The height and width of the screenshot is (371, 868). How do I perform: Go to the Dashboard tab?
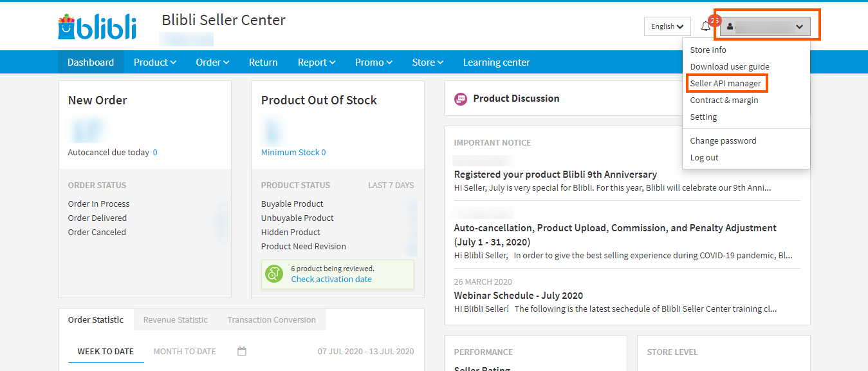coord(91,62)
